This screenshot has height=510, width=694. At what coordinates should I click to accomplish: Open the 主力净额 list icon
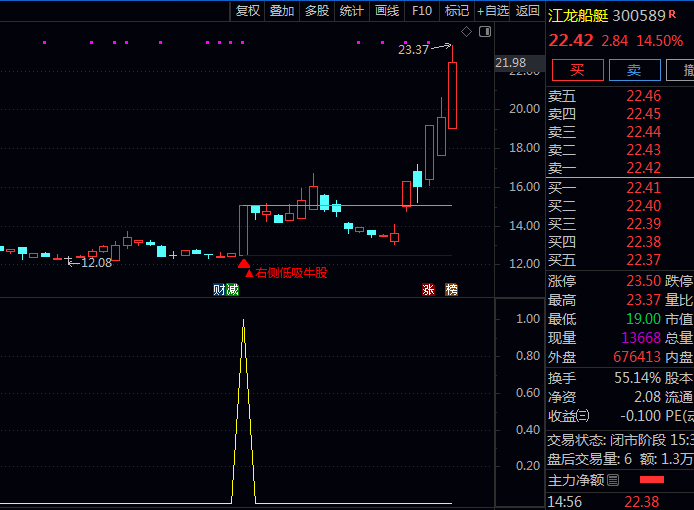point(613,480)
